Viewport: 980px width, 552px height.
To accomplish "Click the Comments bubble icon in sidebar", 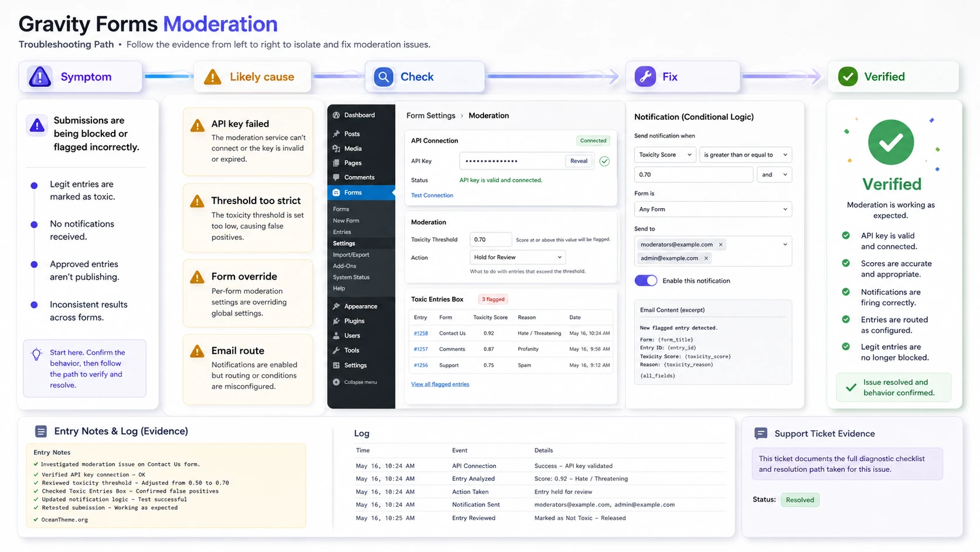I will (x=336, y=177).
